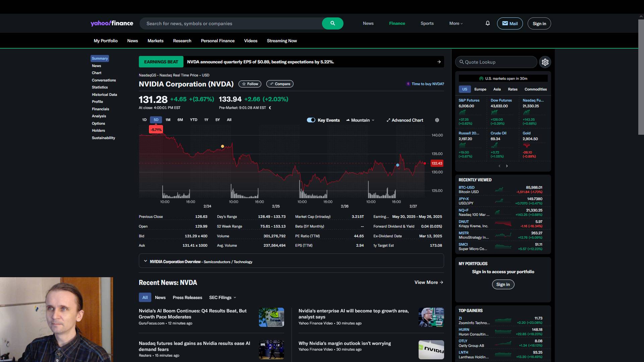Open the SEC Filings dropdown
The width and height of the screenshot is (644, 362).
pyautogui.click(x=222, y=298)
